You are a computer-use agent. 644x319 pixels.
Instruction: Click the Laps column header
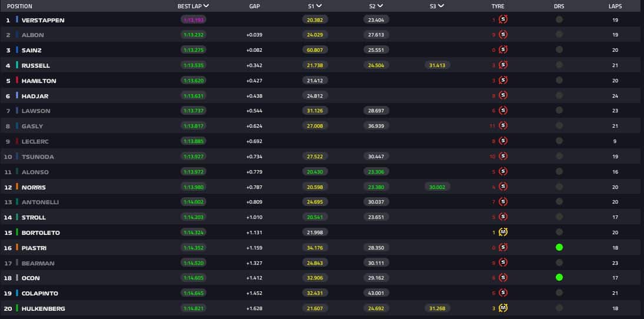615,6
